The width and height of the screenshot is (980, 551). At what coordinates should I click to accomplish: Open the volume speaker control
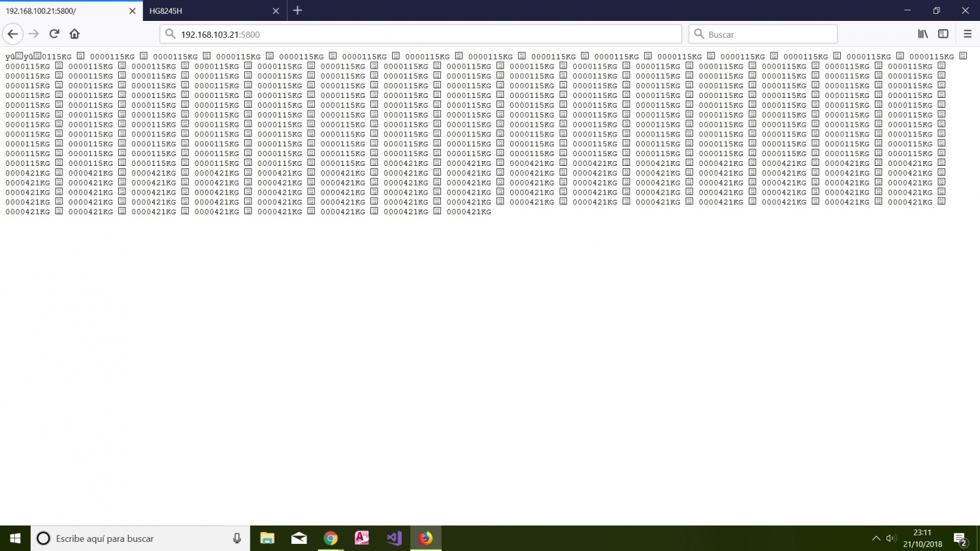click(891, 539)
